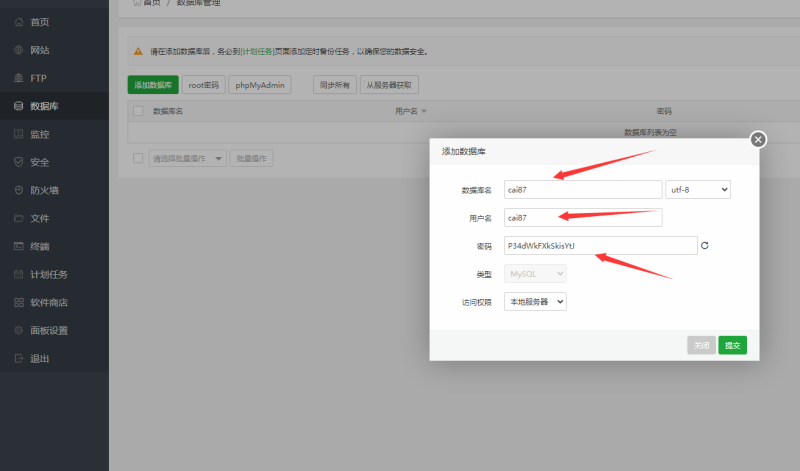Click the 数据库名 input field
800x471 pixels.
pyautogui.click(x=582, y=189)
